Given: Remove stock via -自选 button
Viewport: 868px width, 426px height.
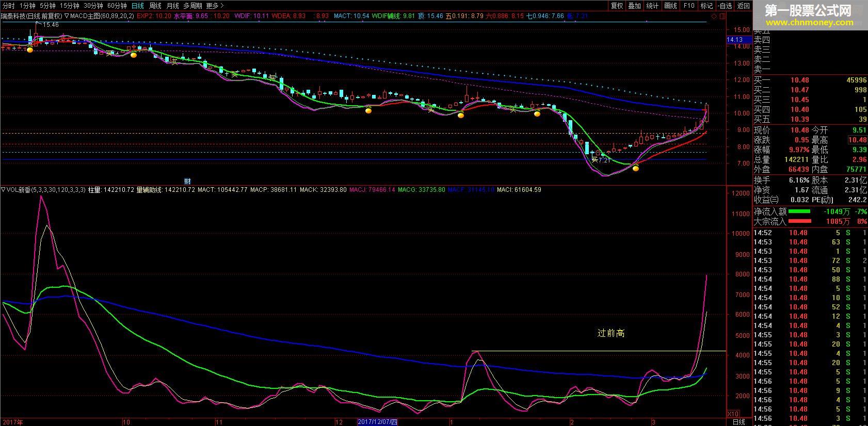Looking at the screenshot, I should tap(725, 6).
